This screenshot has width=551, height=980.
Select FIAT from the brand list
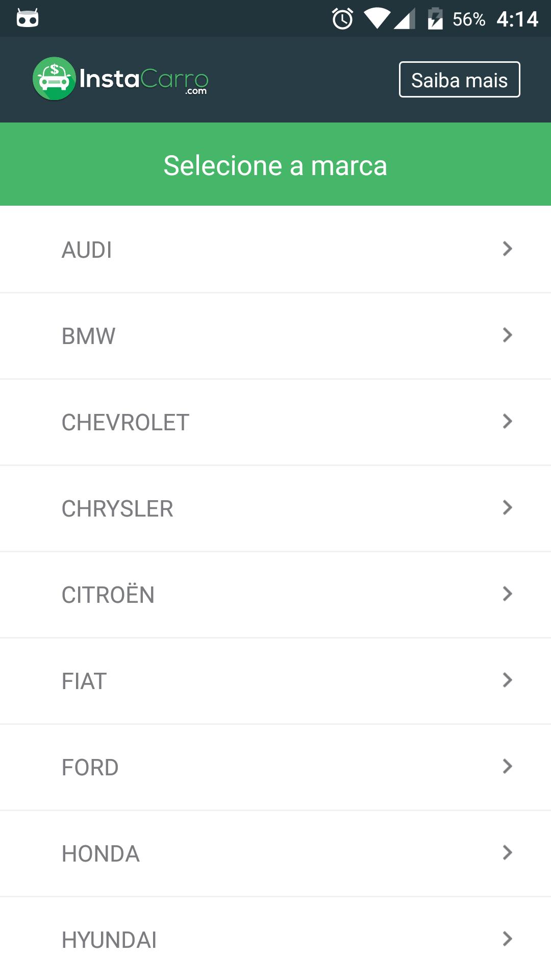84,681
